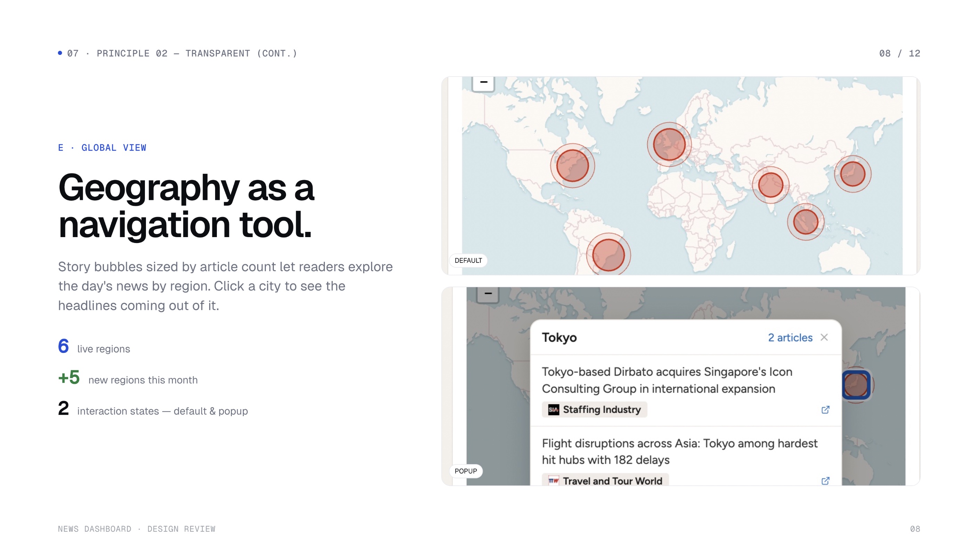Click the 'E · GLOBAL VIEW' label

(x=102, y=148)
